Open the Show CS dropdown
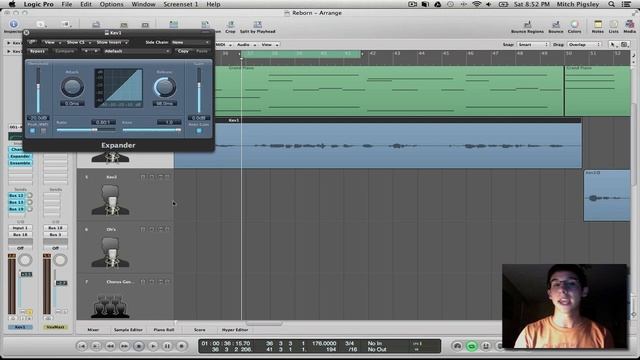640x360 pixels. (x=78, y=42)
